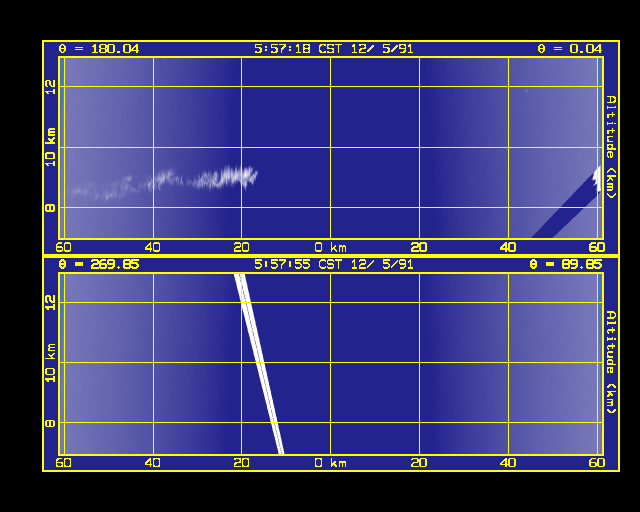Click top panel's right-side 20 range label
Viewport: 640px width, 512px height.
(419, 247)
